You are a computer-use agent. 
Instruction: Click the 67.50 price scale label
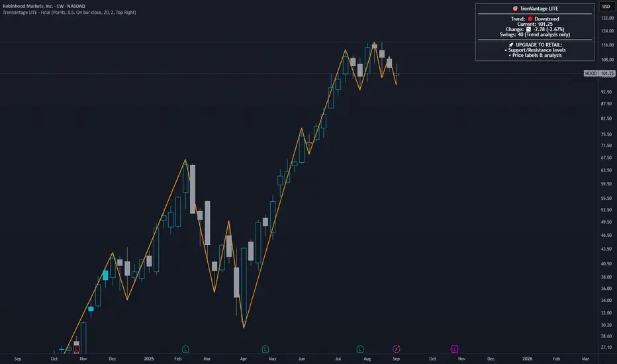[606, 158]
